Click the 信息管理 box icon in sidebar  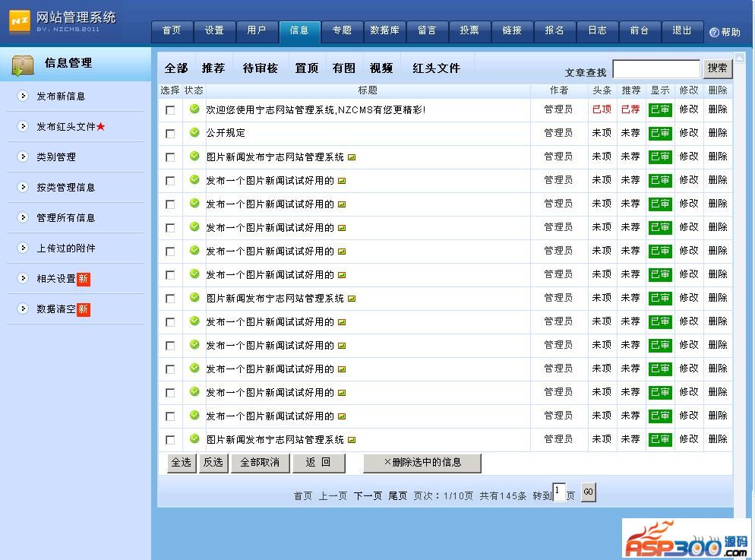(x=23, y=65)
